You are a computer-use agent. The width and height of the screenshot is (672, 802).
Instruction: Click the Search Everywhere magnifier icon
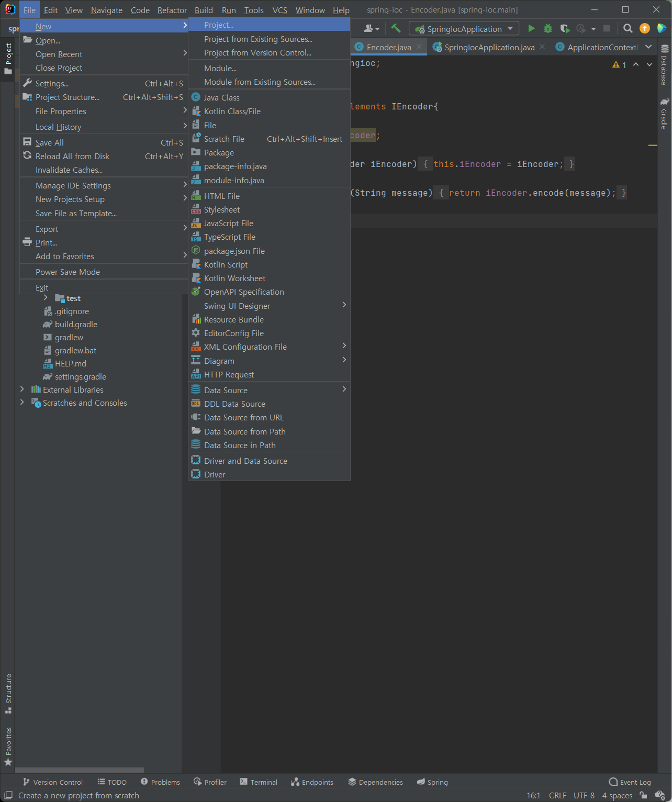click(x=628, y=28)
